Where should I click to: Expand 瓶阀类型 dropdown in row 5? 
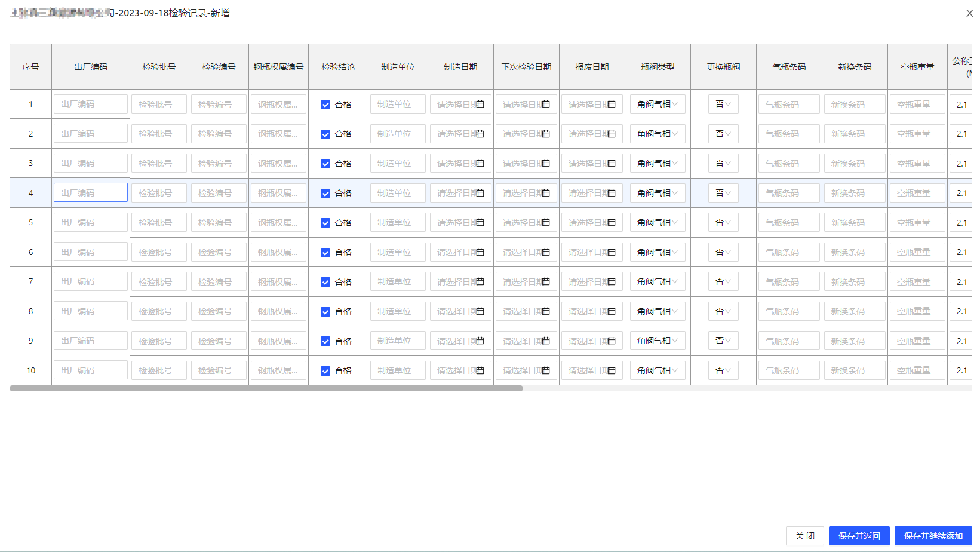pos(658,222)
